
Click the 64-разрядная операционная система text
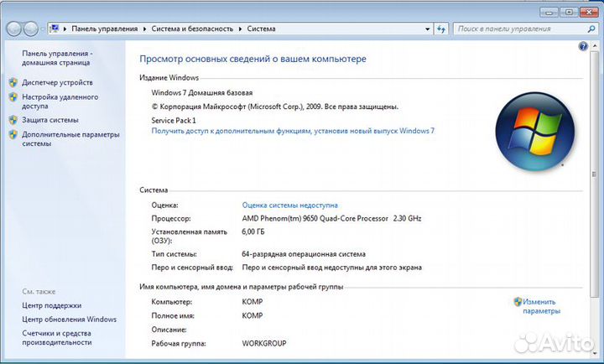point(304,254)
